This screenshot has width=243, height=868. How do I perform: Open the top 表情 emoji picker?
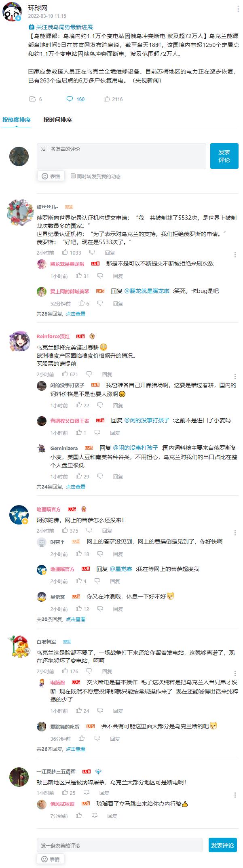pyautogui.click(x=51, y=176)
